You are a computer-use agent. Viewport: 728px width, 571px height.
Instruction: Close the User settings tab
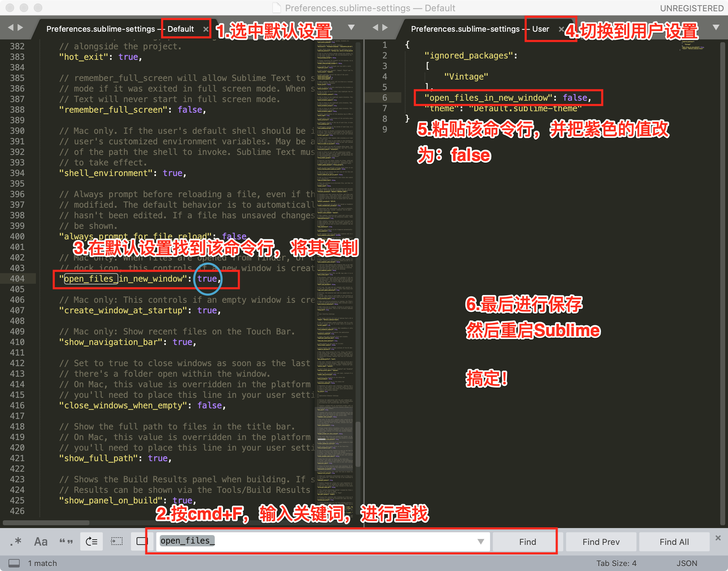(x=561, y=29)
